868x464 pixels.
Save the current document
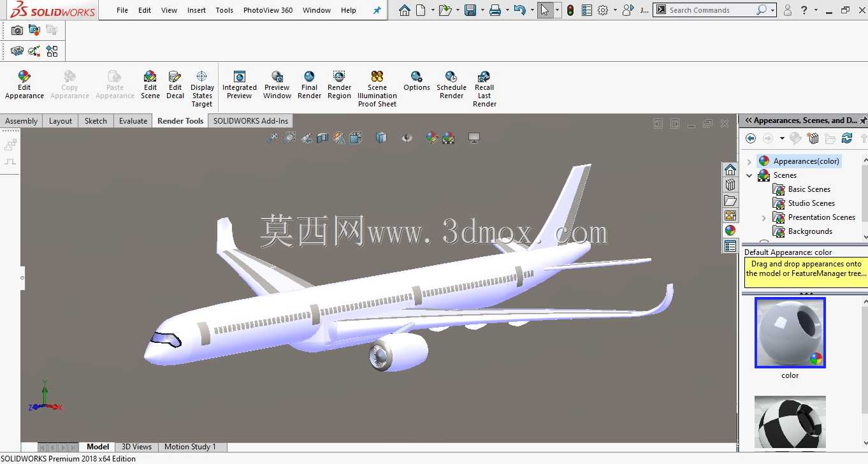(470, 10)
